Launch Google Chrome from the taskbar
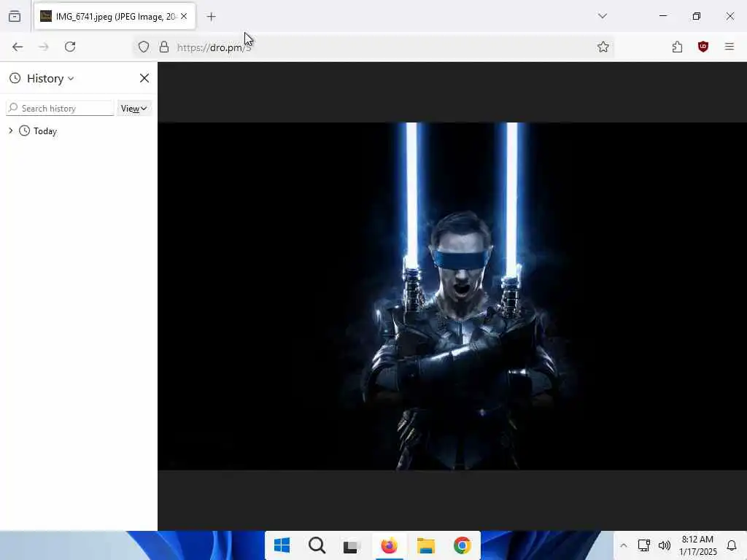 (462, 545)
